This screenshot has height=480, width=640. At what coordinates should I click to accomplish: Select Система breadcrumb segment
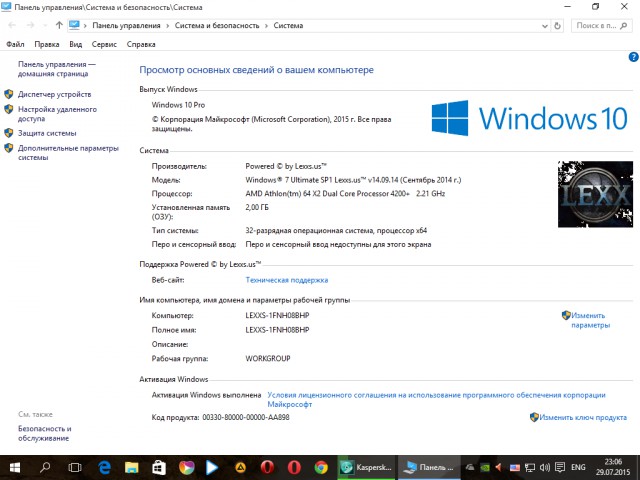[x=288, y=25]
